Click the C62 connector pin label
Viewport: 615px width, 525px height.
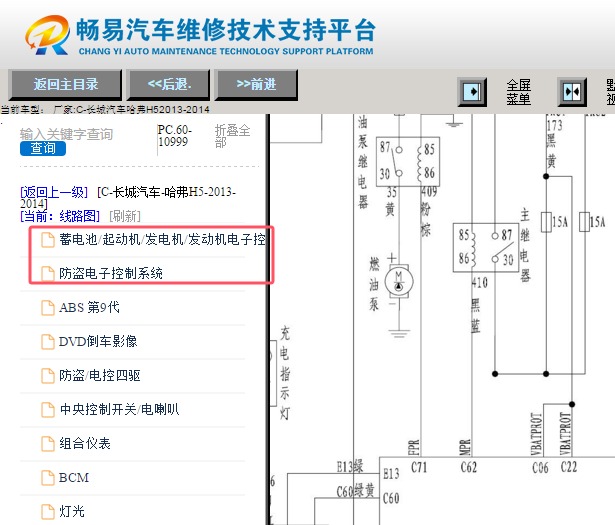pyautogui.click(x=469, y=467)
